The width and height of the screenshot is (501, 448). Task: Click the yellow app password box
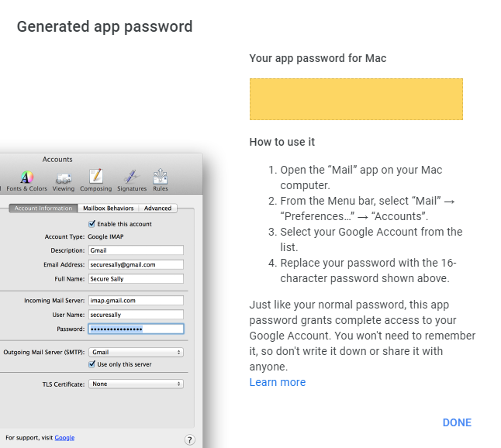click(x=356, y=99)
